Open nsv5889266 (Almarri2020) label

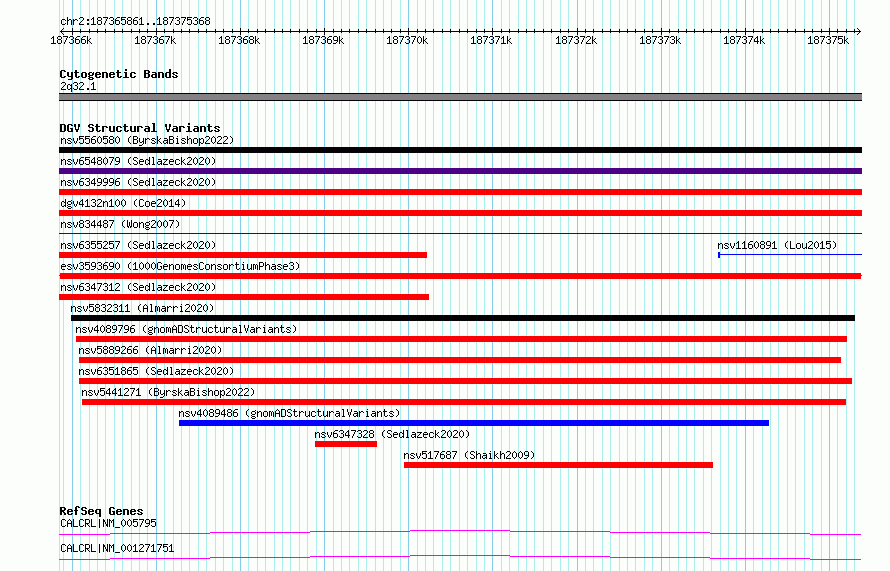[150, 350]
